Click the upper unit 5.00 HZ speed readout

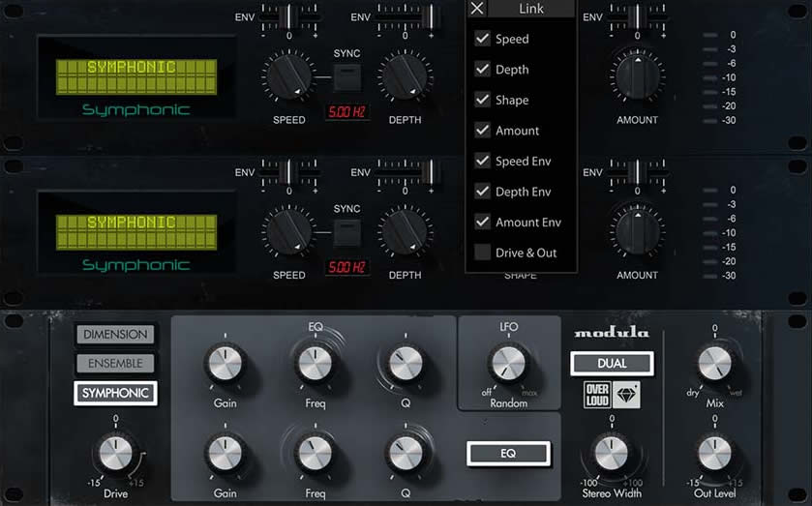point(347,112)
